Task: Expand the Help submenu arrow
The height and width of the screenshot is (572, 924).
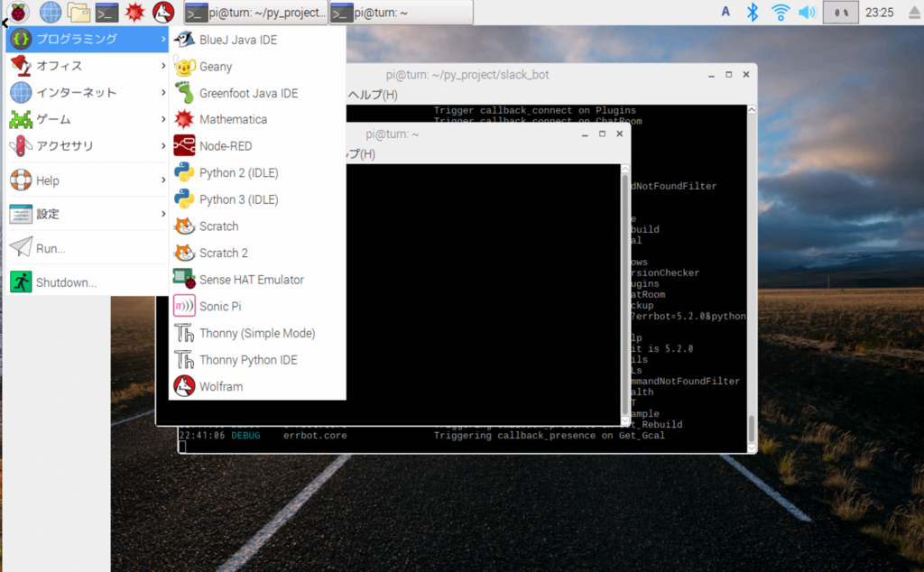Action: (163, 180)
